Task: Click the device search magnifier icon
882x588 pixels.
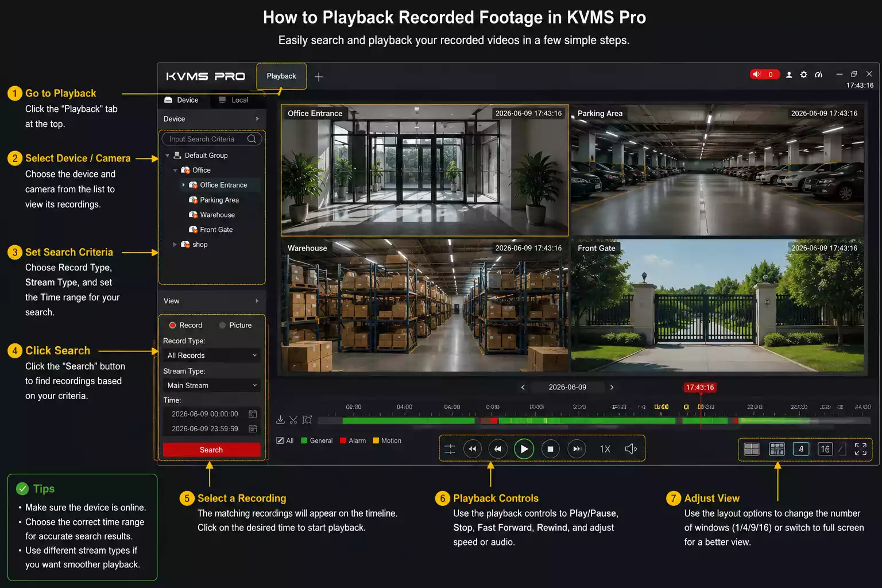Action: (252, 139)
